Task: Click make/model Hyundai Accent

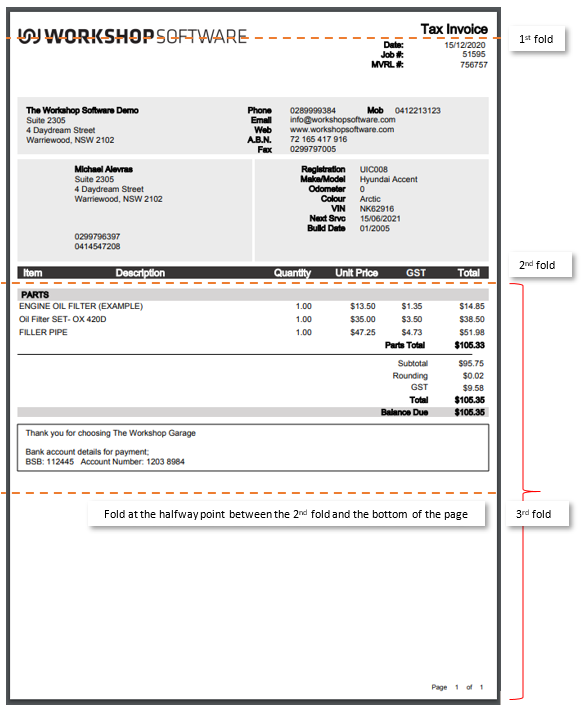Action: [x=388, y=179]
